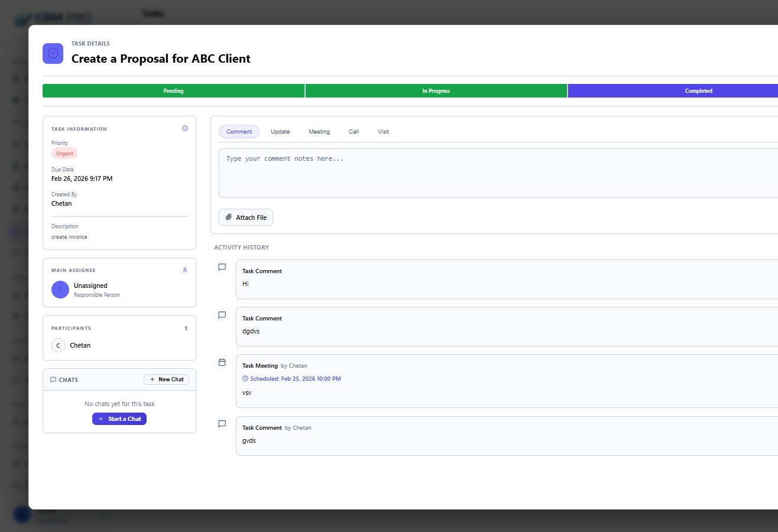Click the comment icon beside the 'Hi' entry
The height and width of the screenshot is (532, 778).
coord(222,267)
